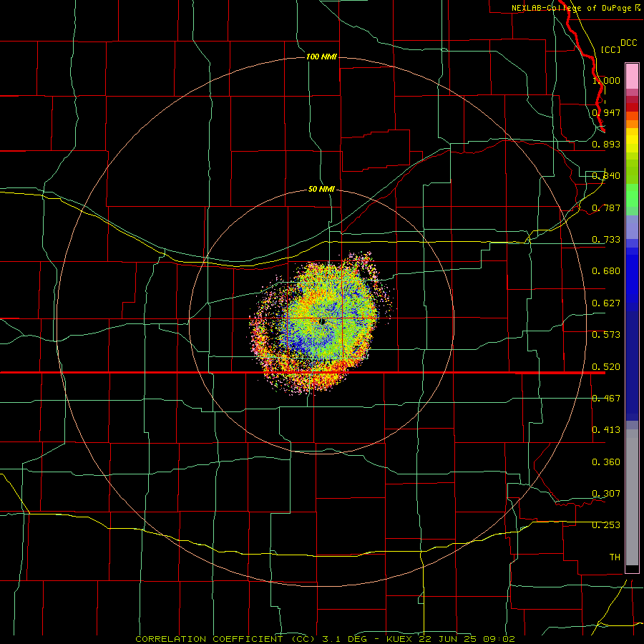Click the 50 NMI range ring label
This screenshot has width=644, height=644.
pyautogui.click(x=321, y=190)
